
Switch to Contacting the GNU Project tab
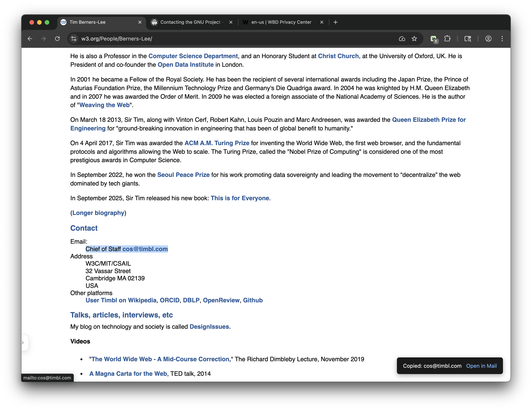tap(190, 22)
